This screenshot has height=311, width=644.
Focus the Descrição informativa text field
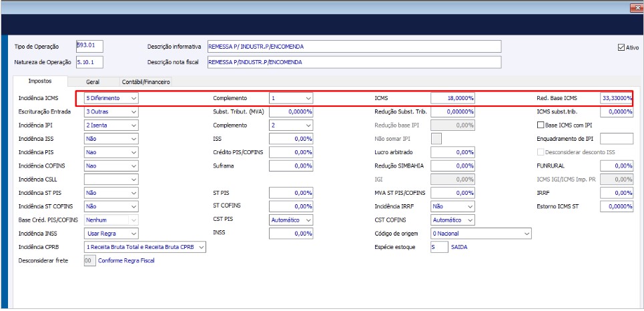coord(354,46)
